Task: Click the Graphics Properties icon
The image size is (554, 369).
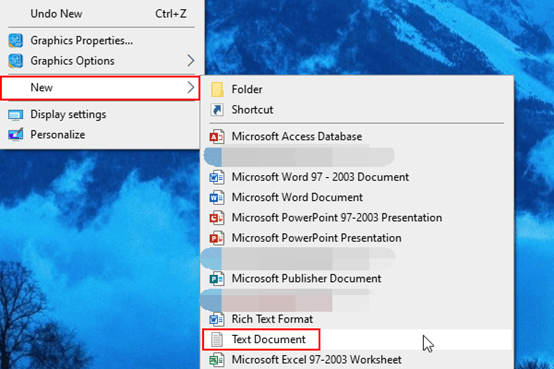Action: click(16, 41)
